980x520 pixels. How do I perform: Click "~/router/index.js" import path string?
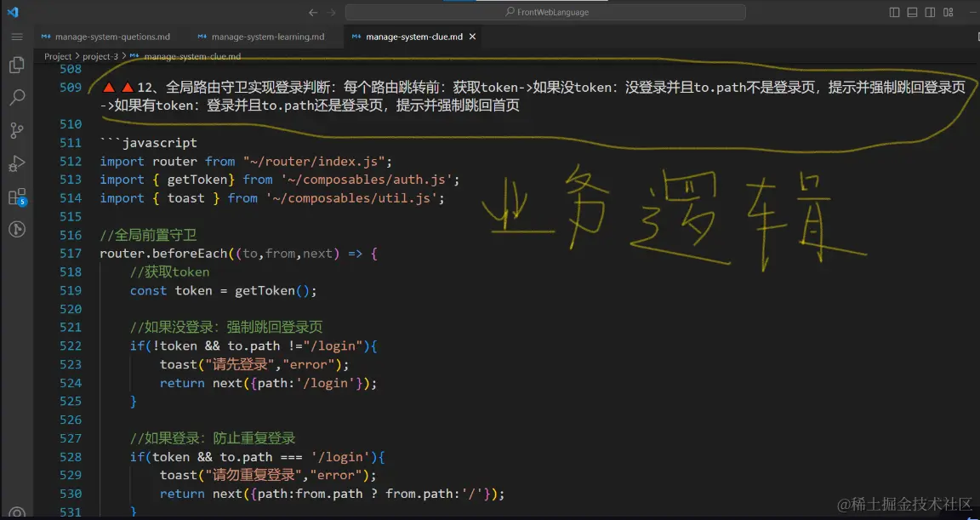(x=314, y=161)
